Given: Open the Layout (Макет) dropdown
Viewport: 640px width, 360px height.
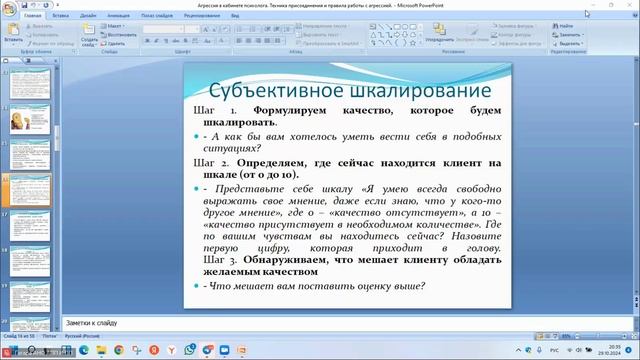Looking at the screenshot, I should pyautogui.click(x=113, y=26).
